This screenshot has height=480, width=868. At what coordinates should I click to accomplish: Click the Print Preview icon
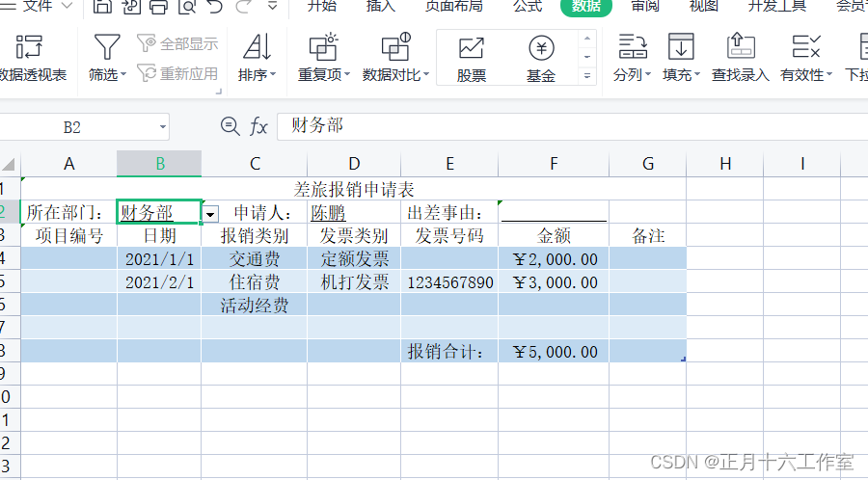[x=187, y=6]
